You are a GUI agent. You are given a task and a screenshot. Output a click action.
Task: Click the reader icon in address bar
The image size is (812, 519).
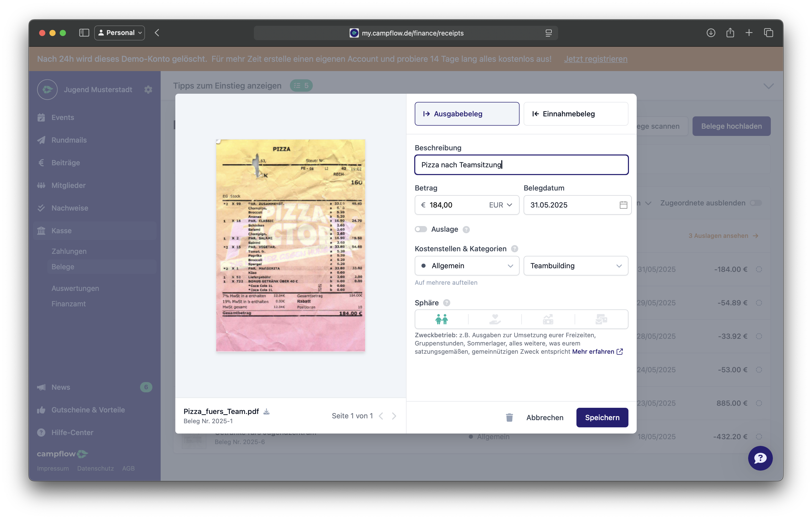548,33
